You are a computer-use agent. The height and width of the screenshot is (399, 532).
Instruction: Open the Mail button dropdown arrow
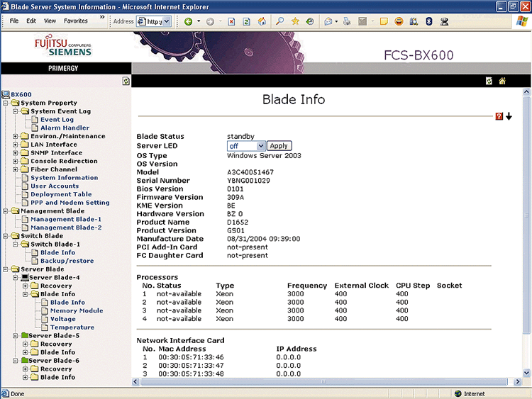[336, 21]
